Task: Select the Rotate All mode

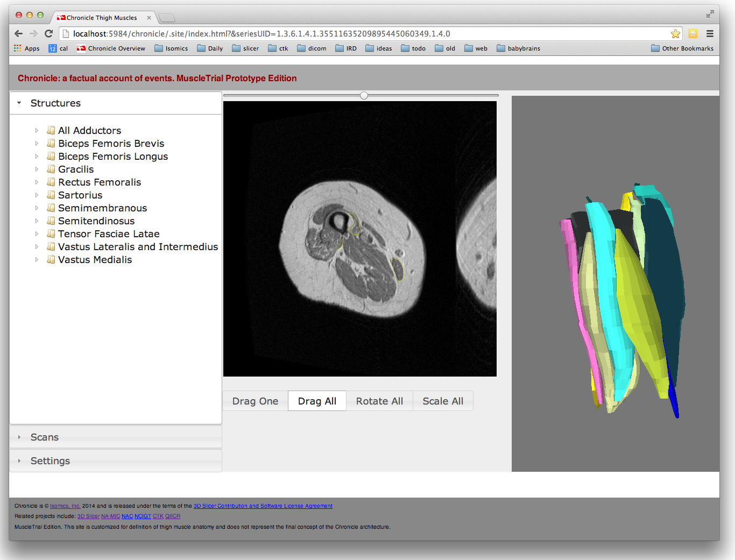Action: tap(379, 401)
